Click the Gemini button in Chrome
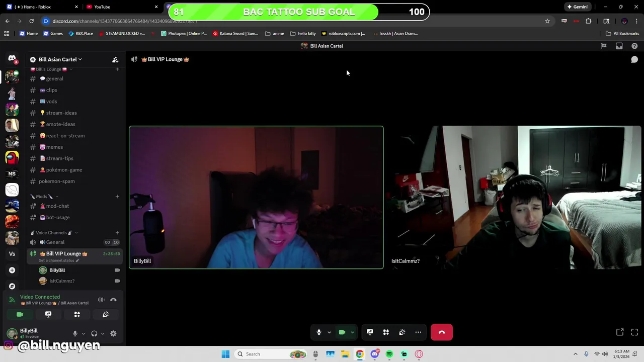Viewport: 644px width, 362px height. 577,7
